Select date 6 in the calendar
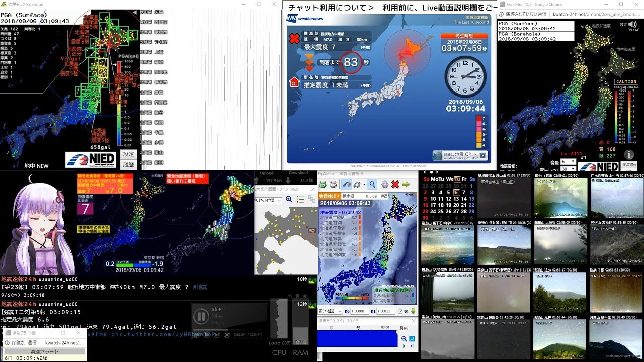The width and height of the screenshot is (644, 362). pos(456,192)
